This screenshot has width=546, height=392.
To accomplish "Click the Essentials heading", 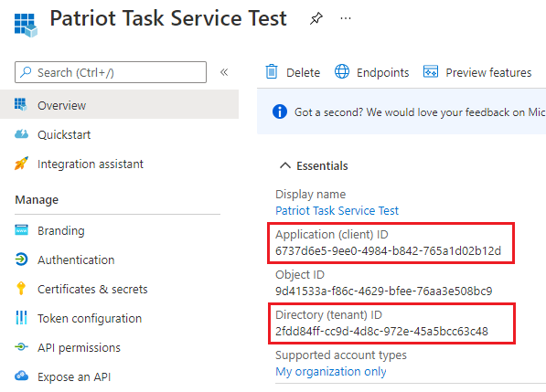I will (x=322, y=166).
